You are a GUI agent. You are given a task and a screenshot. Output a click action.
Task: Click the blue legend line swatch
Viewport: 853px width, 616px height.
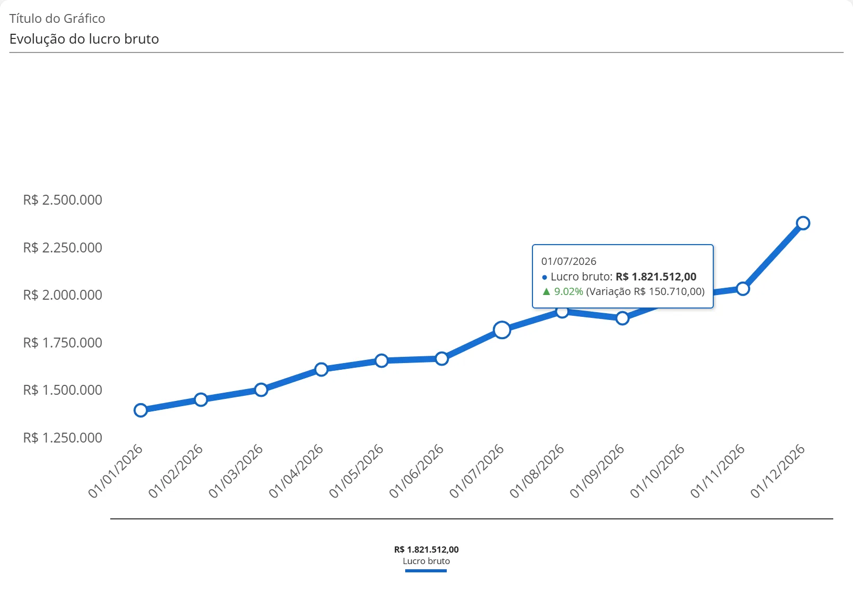click(x=426, y=571)
